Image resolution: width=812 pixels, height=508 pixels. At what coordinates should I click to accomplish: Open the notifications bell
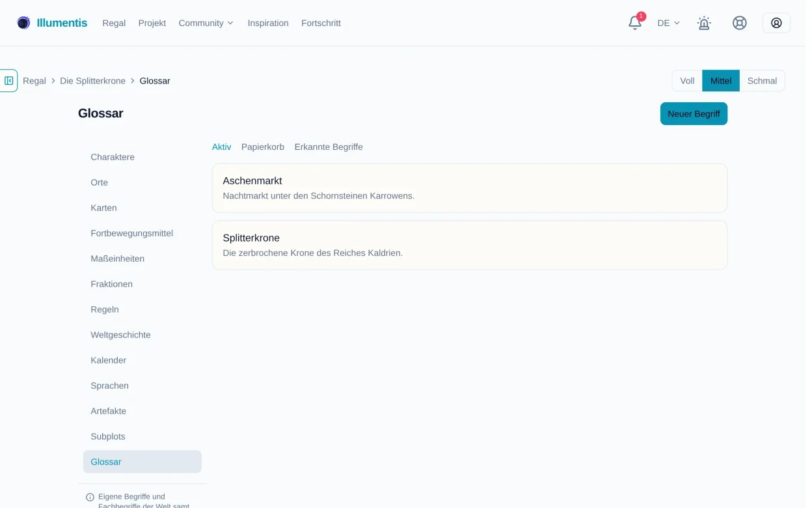point(635,23)
